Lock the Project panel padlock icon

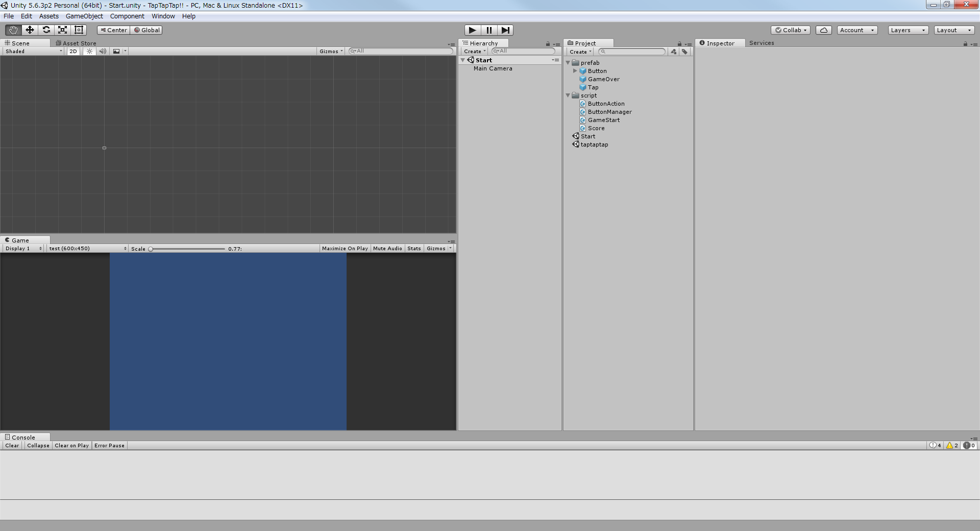[679, 44]
